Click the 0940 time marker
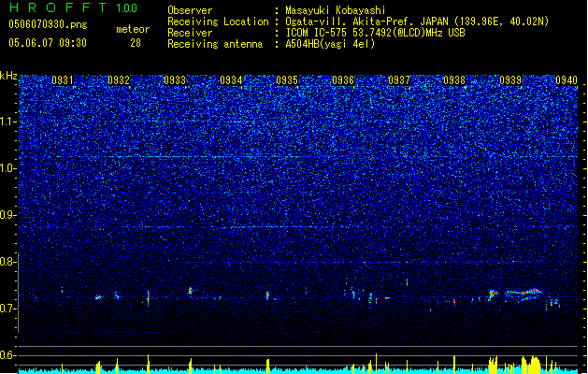Image resolution: width=588 pixels, height=374 pixels. tap(566, 80)
